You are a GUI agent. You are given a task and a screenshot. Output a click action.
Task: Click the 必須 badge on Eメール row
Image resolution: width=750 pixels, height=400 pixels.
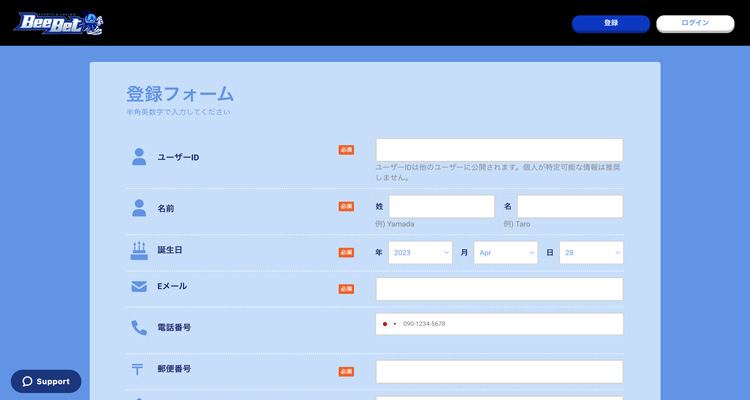pos(346,289)
